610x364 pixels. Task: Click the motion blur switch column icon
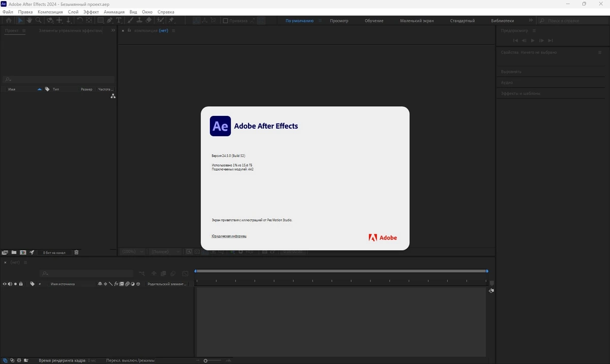pyautogui.click(x=127, y=284)
